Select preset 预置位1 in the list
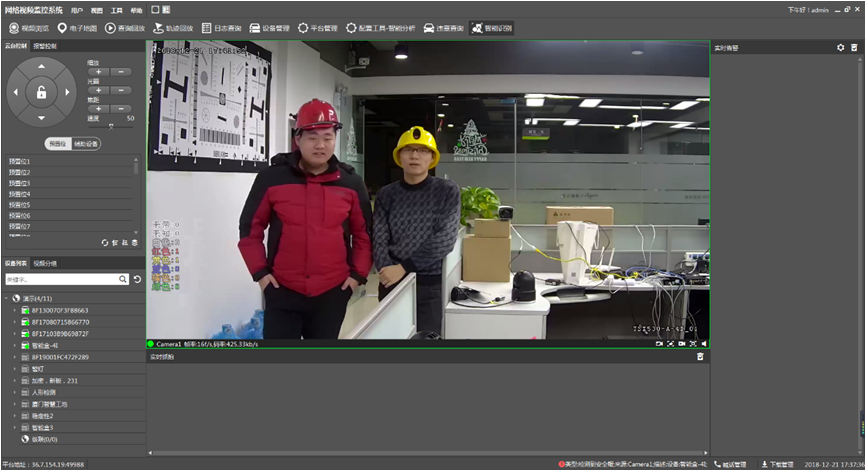866x471 pixels. click(x=70, y=161)
